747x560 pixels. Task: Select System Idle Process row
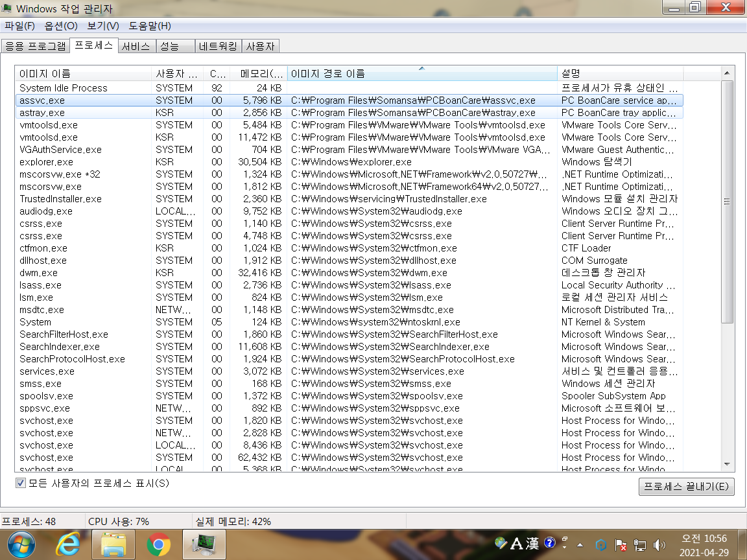[350, 88]
